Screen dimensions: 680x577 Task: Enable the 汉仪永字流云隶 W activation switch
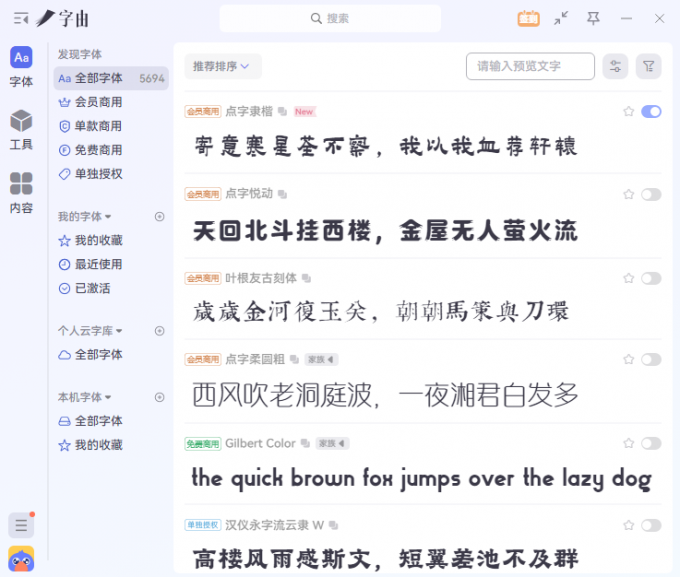[651, 525]
